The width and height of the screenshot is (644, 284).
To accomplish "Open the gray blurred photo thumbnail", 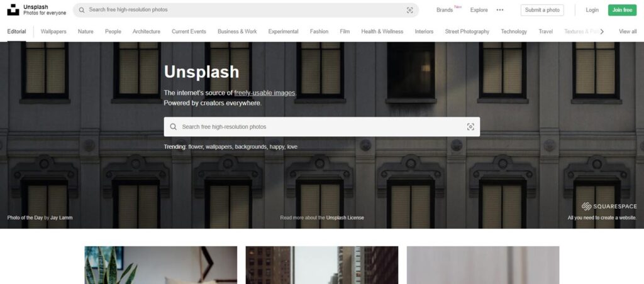I will (x=483, y=265).
